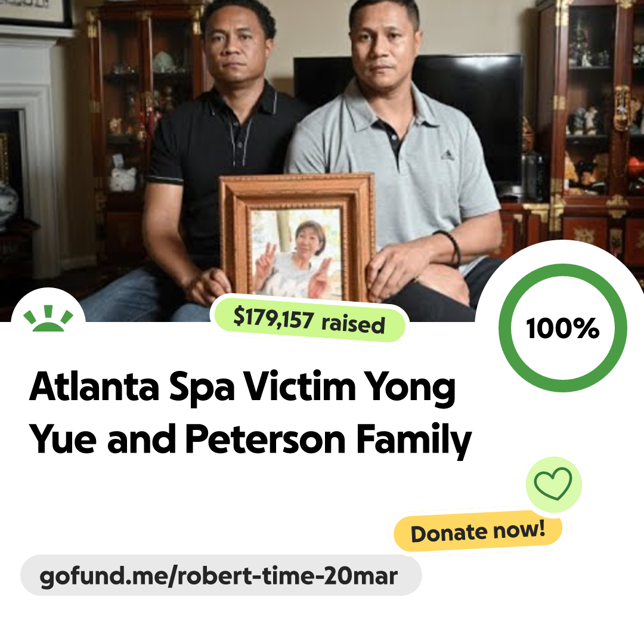Click the $179,157 raised badge
This screenshot has height=644, width=644.
coord(309,320)
